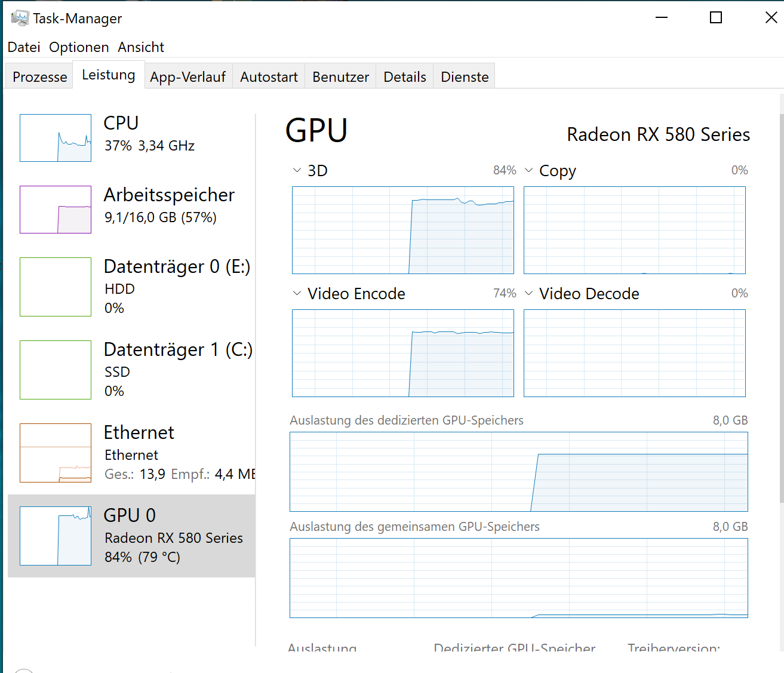This screenshot has width=784, height=673.
Task: Select the Arbeitsspeicher mini graph
Action: click(56, 210)
